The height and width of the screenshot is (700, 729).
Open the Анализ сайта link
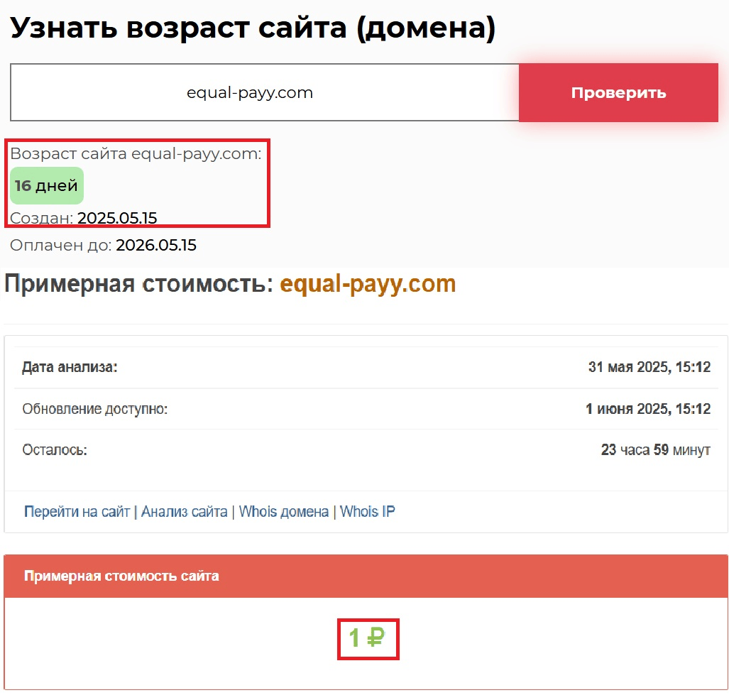(x=184, y=512)
